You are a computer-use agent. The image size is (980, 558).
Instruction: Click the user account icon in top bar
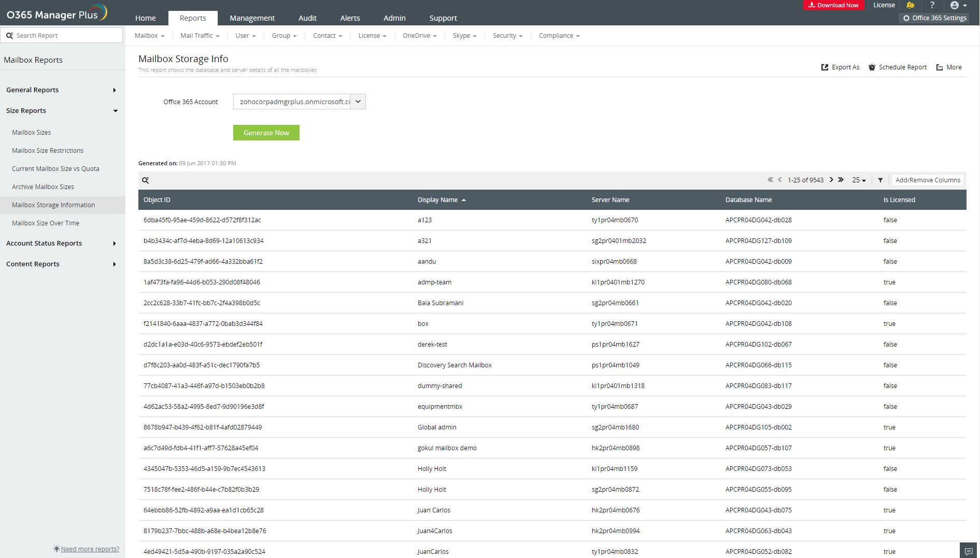click(x=955, y=5)
